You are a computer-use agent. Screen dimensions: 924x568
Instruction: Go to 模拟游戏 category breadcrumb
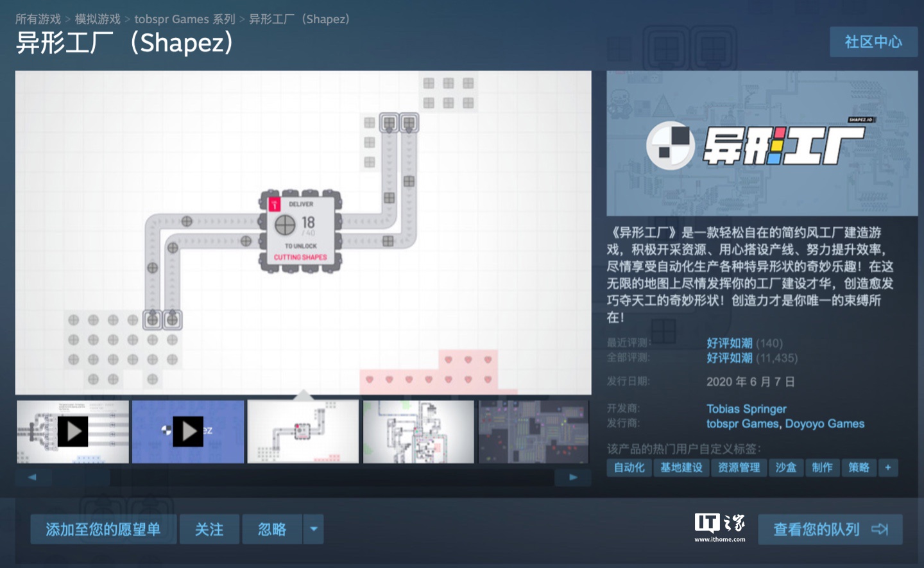click(98, 19)
